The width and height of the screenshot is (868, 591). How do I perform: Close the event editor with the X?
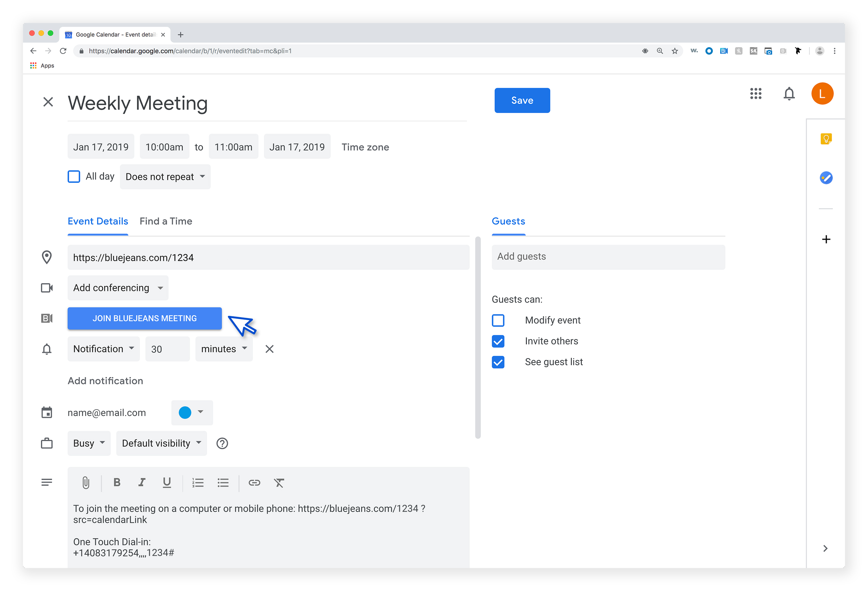[48, 102]
